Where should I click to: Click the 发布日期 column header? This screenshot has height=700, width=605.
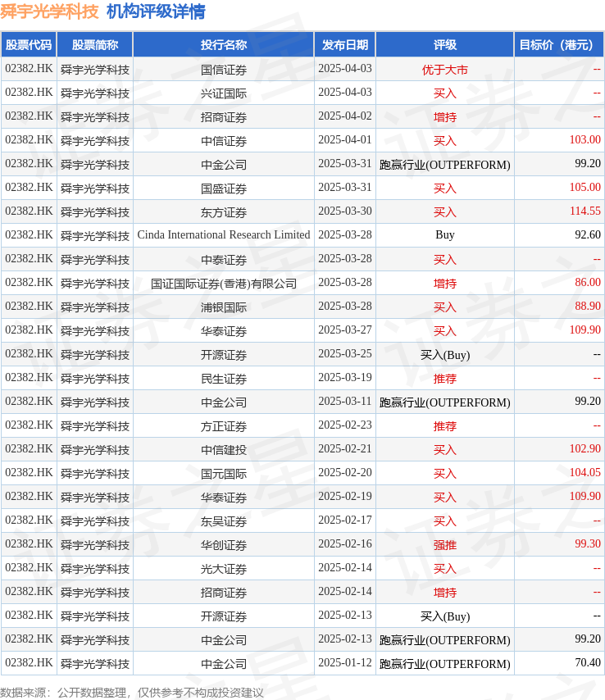click(x=344, y=44)
